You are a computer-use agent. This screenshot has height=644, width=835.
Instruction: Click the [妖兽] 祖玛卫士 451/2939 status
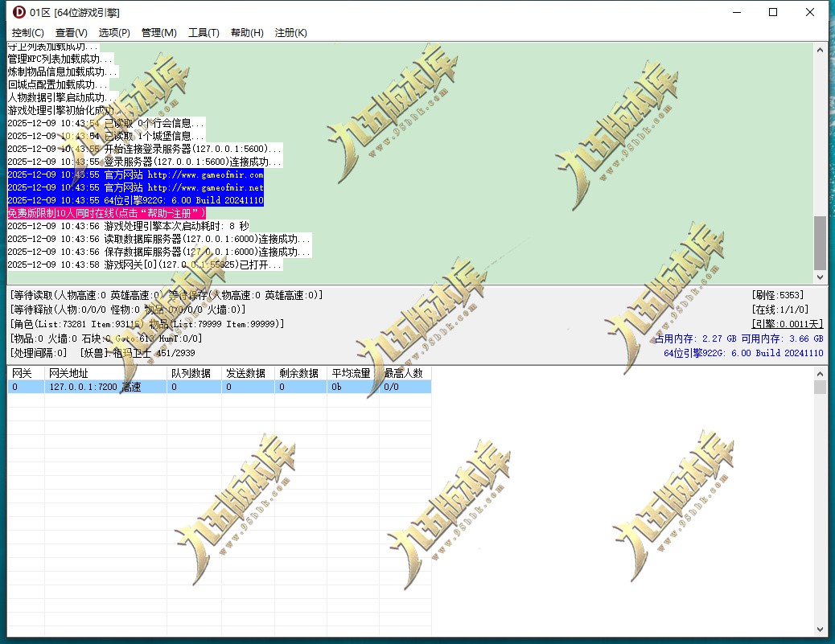pyautogui.click(x=138, y=353)
